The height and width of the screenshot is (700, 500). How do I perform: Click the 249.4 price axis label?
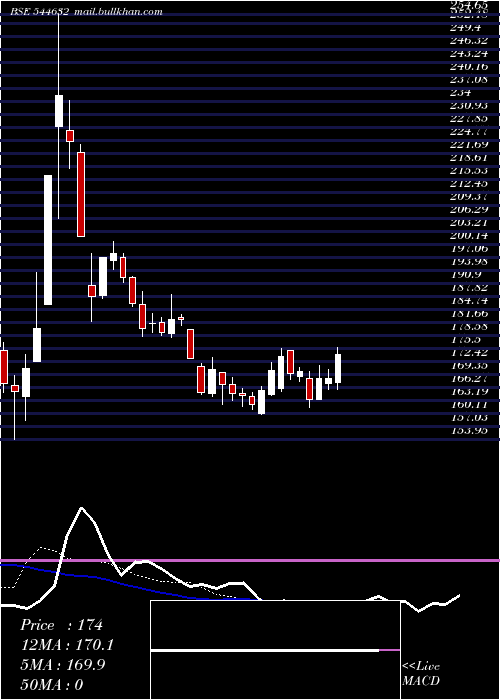[x=466, y=28]
